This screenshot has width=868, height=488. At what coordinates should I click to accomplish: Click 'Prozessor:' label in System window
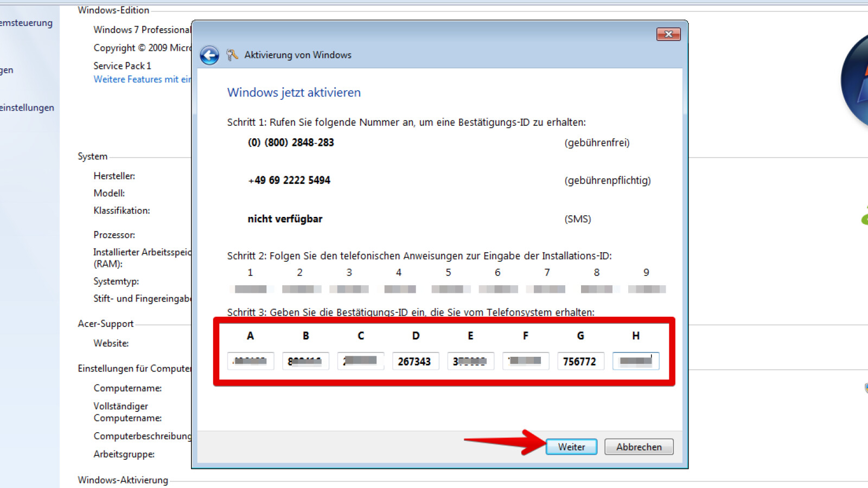(x=114, y=235)
